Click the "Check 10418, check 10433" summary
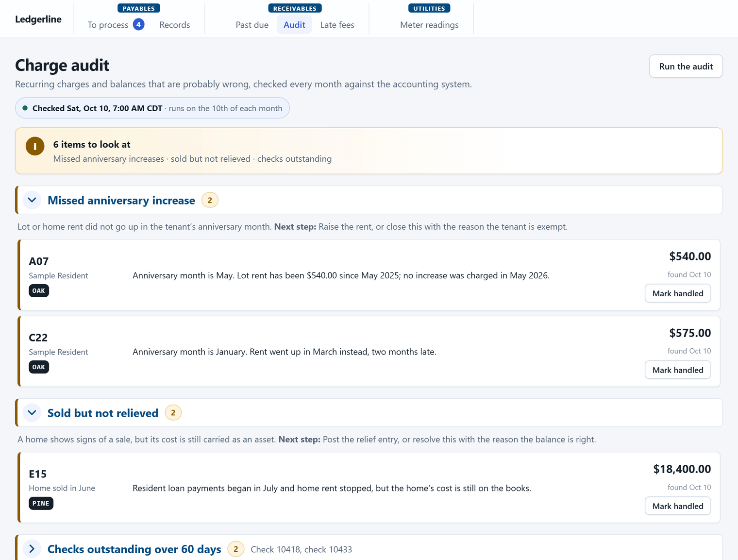The image size is (738, 560). 302,549
